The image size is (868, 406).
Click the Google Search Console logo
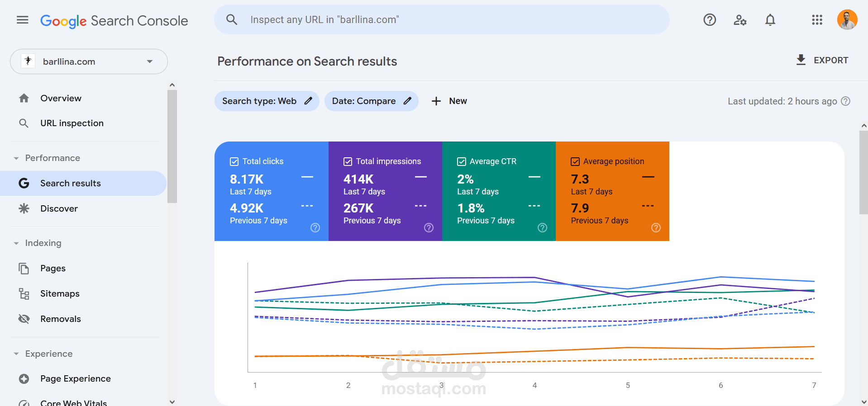point(114,21)
